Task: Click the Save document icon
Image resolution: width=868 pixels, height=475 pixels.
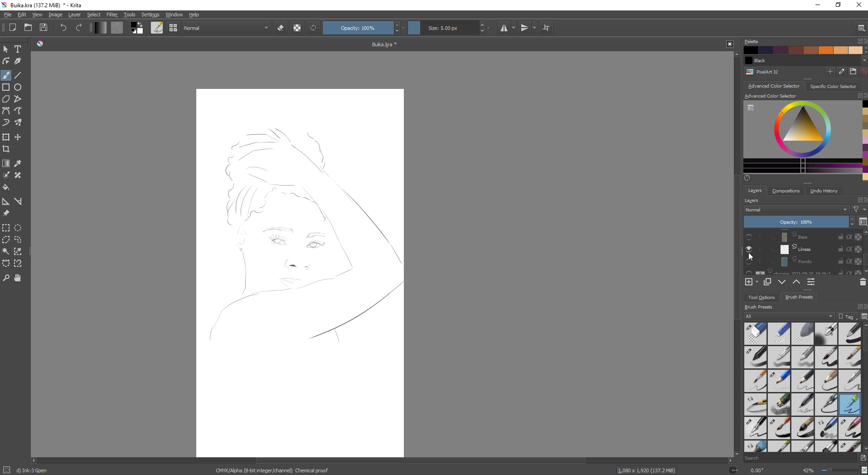Action: (x=44, y=28)
